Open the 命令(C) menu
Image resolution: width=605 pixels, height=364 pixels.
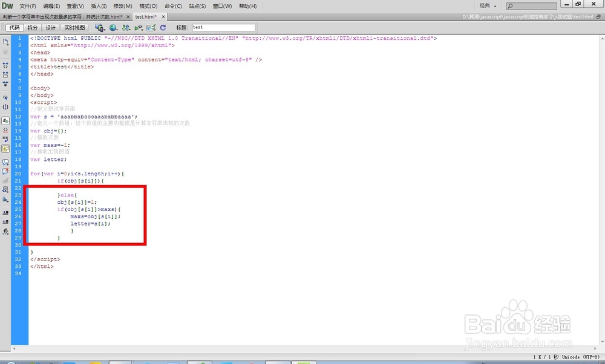tap(173, 6)
